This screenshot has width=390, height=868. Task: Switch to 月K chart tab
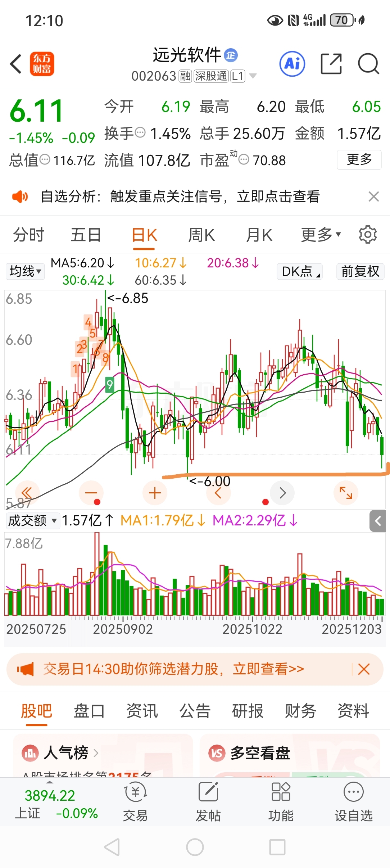point(259,235)
